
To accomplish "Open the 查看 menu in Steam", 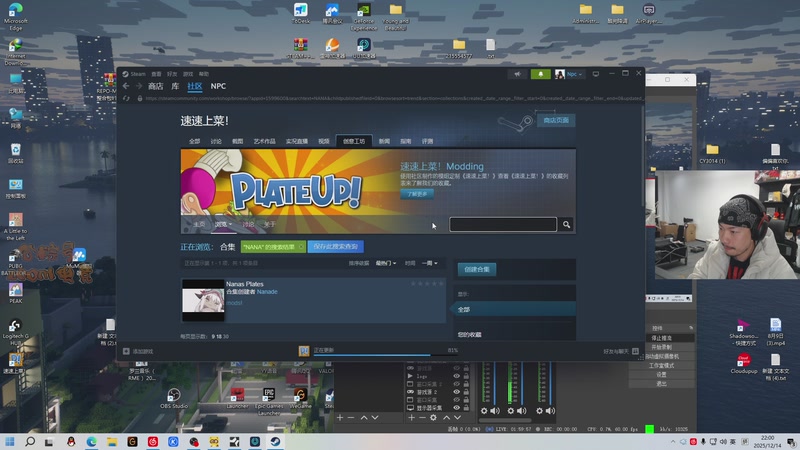I will coord(156,74).
